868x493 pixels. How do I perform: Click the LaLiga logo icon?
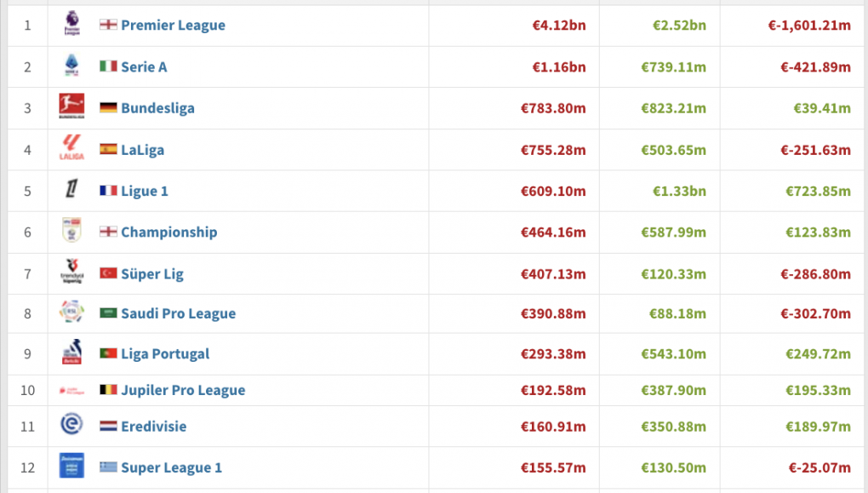pyautogui.click(x=72, y=147)
